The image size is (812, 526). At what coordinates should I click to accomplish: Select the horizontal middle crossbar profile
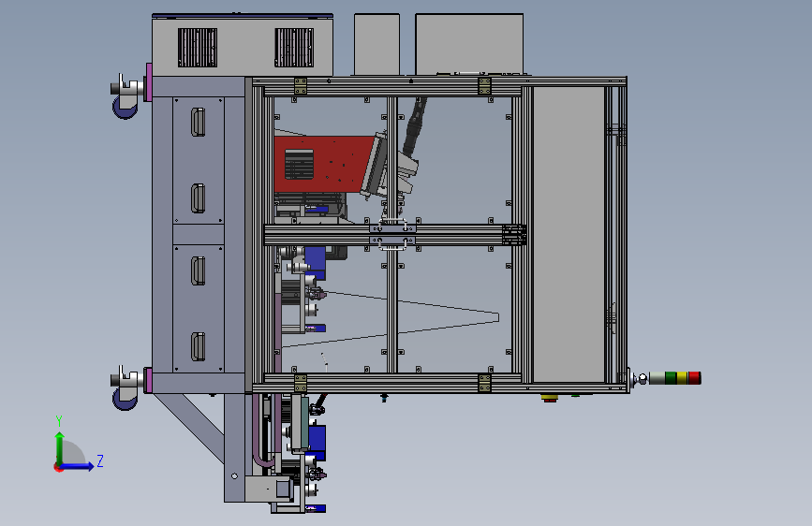[393, 235]
